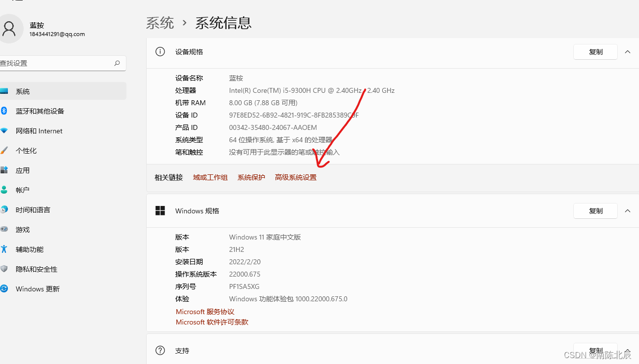Select 网络和 Internet in sidebar
Image resolution: width=639 pixels, height=364 pixels.
click(63, 131)
